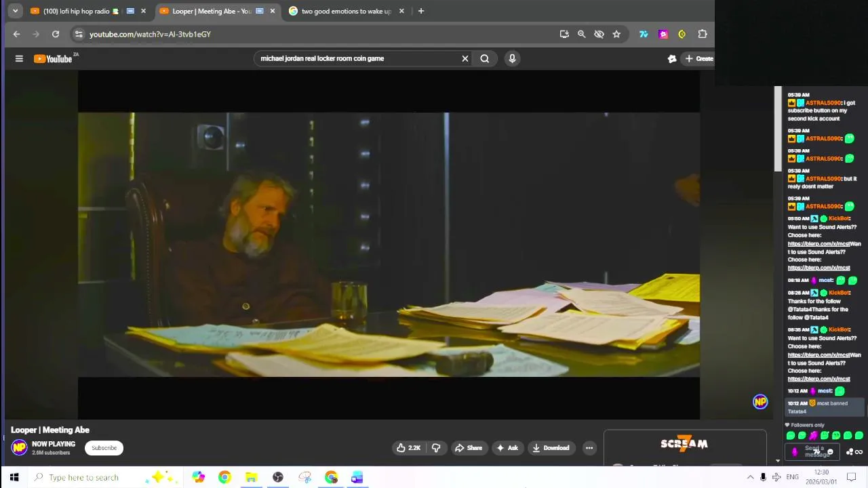Click the teal 7 extension icon
Screen dimensions: 868x488
[644, 34]
